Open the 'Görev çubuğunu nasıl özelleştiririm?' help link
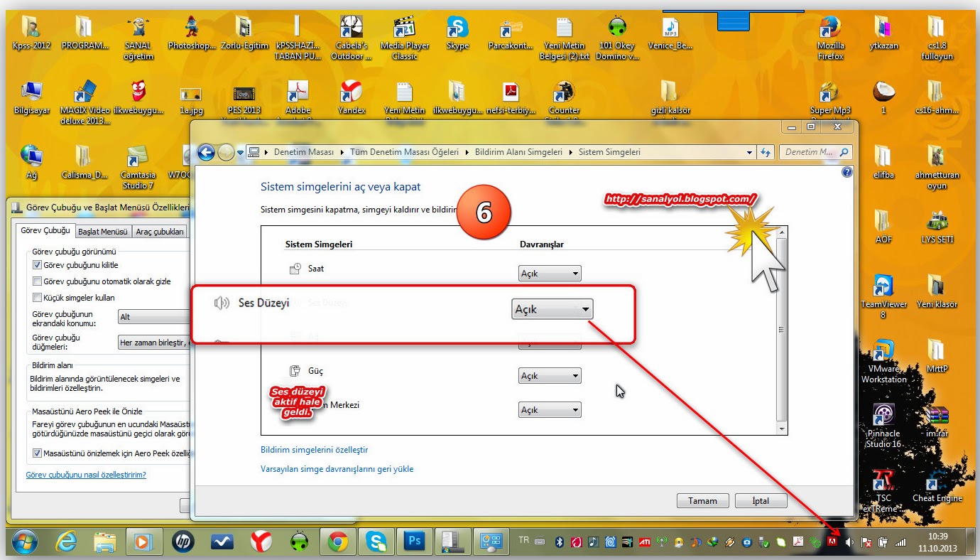The width and height of the screenshot is (980, 560). (86, 475)
